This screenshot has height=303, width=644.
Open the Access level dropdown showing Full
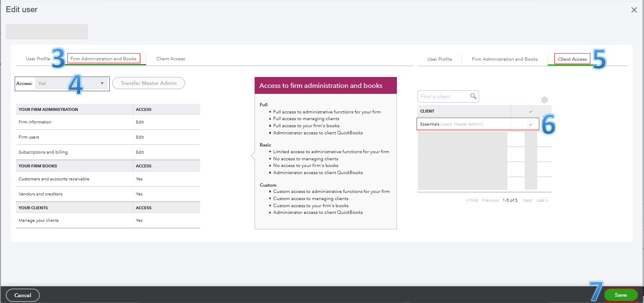click(71, 83)
